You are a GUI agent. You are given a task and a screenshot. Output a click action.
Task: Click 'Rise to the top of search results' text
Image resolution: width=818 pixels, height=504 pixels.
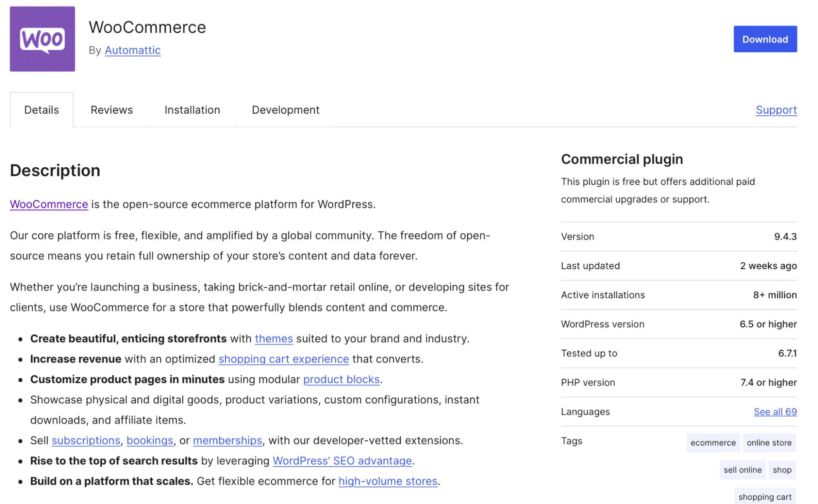point(114,461)
